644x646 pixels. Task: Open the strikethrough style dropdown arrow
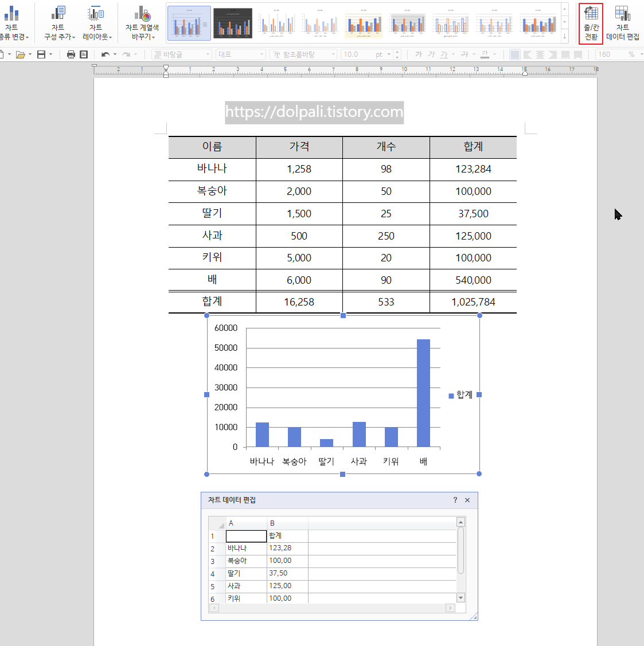click(x=474, y=54)
